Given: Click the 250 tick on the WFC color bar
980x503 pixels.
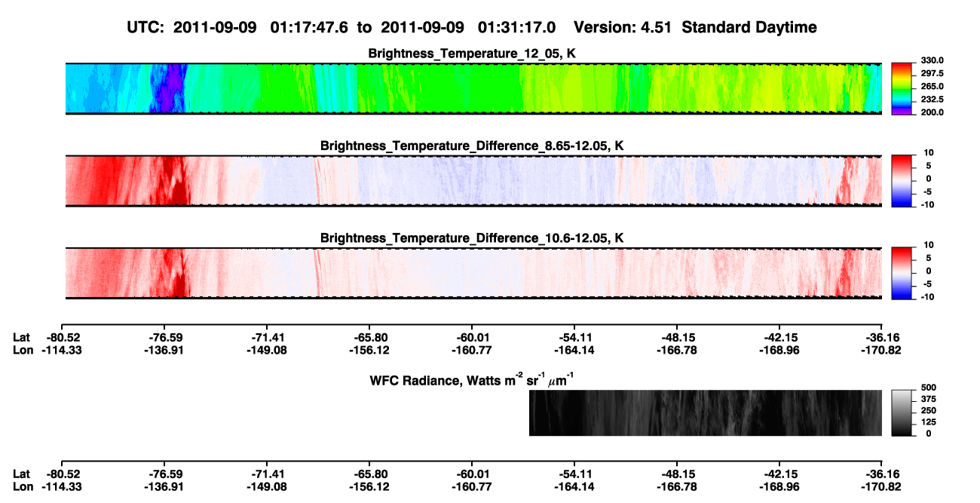Looking at the screenshot, I should point(929,409).
